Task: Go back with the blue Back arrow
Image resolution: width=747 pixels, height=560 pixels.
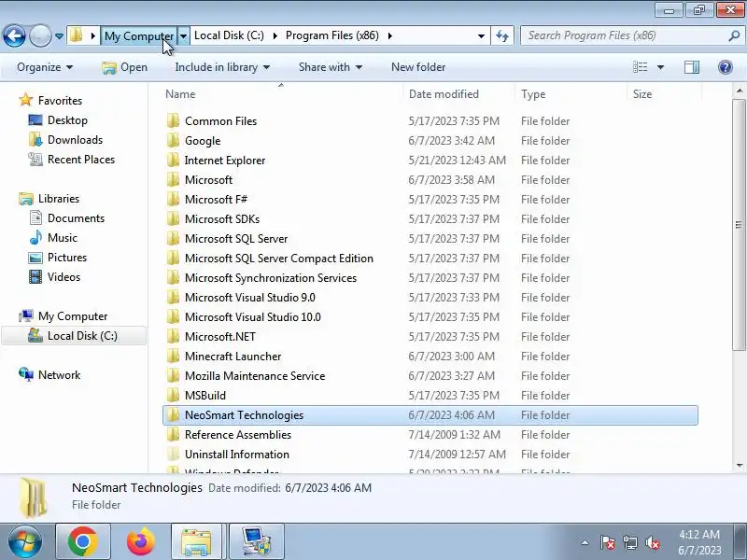Action: tap(14, 35)
